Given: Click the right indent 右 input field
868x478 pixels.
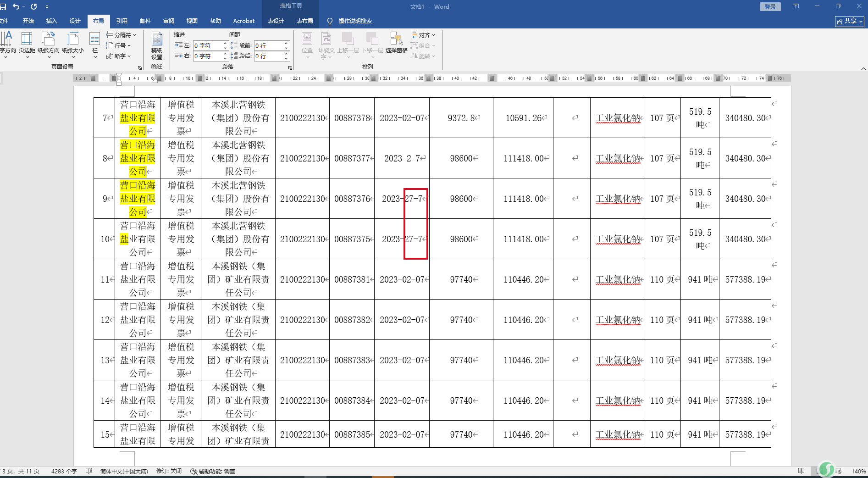Looking at the screenshot, I should point(208,56).
